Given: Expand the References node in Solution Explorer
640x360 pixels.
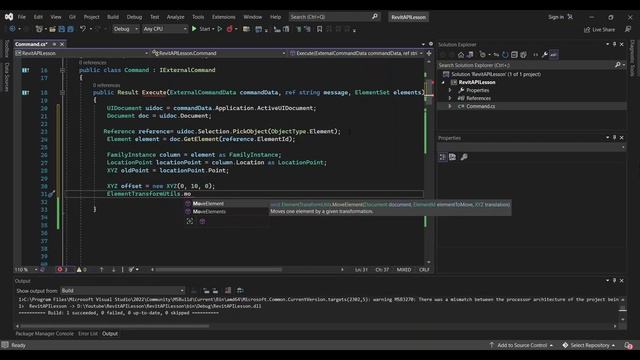Looking at the screenshot, I should 451,98.
